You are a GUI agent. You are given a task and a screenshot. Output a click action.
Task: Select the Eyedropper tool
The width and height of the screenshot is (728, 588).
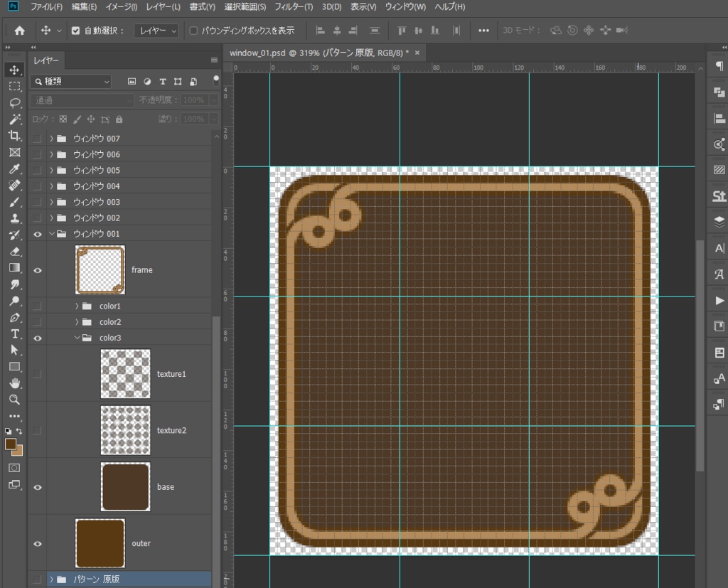click(14, 169)
